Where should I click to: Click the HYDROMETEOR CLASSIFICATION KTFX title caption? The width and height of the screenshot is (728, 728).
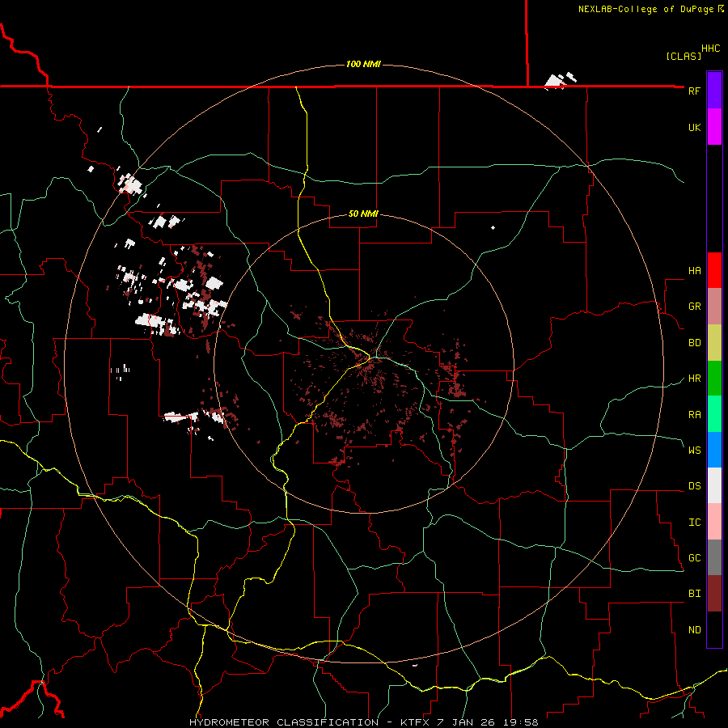click(x=363, y=722)
